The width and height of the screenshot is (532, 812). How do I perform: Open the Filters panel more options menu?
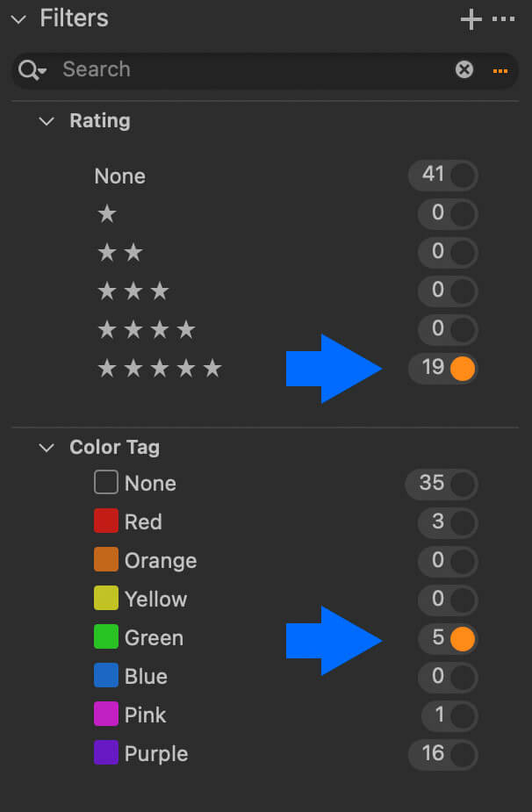click(503, 19)
